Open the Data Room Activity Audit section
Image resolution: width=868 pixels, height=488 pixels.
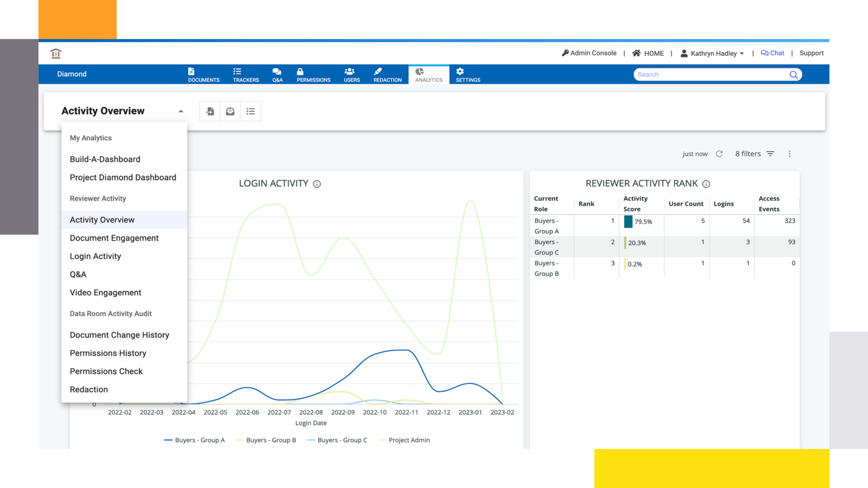tap(110, 313)
